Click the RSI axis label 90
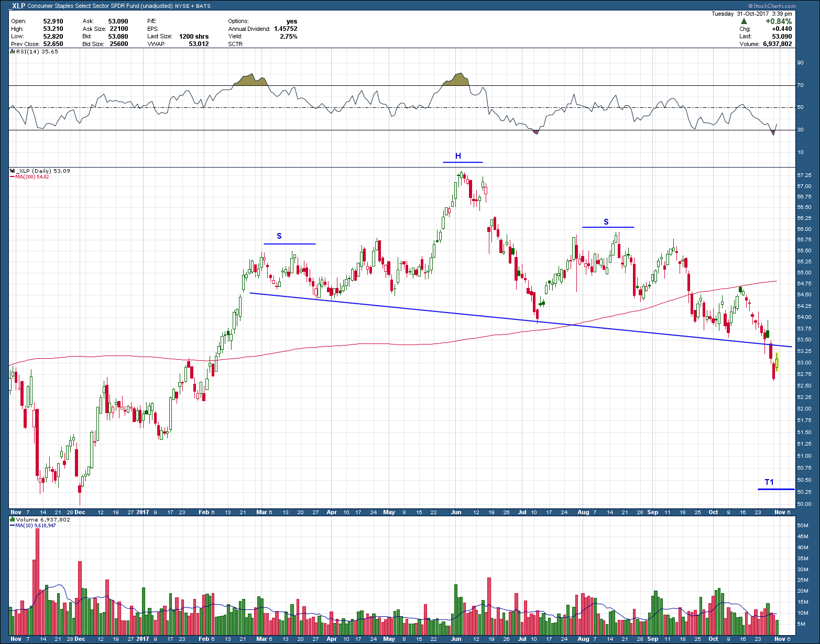820x644 pixels. tap(800, 63)
